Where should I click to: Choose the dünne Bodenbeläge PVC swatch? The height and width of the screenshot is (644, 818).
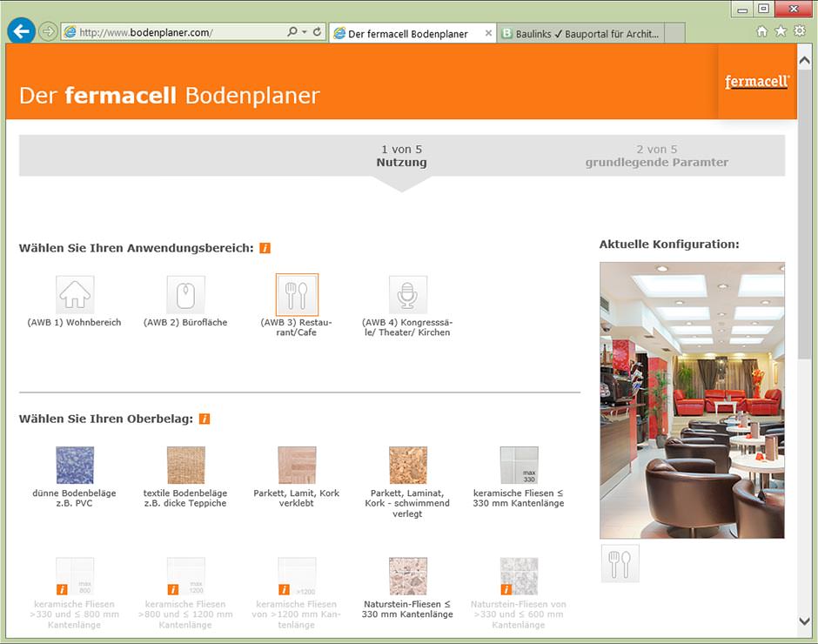(75, 465)
